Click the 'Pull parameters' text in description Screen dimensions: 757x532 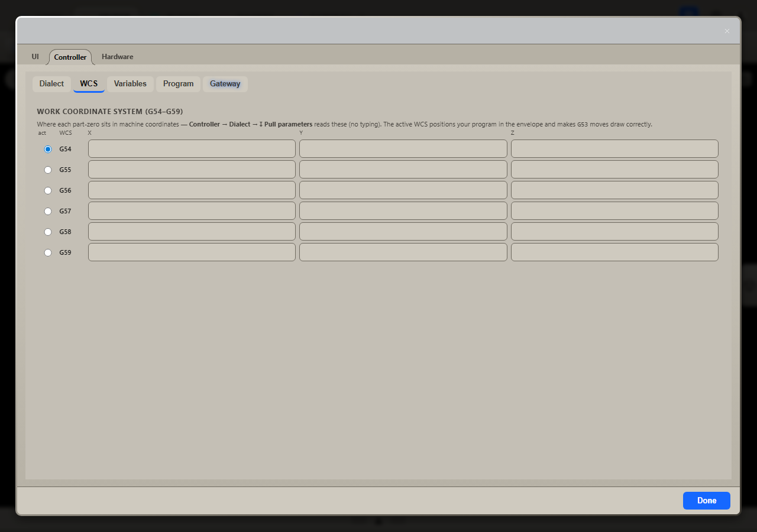[x=288, y=125]
